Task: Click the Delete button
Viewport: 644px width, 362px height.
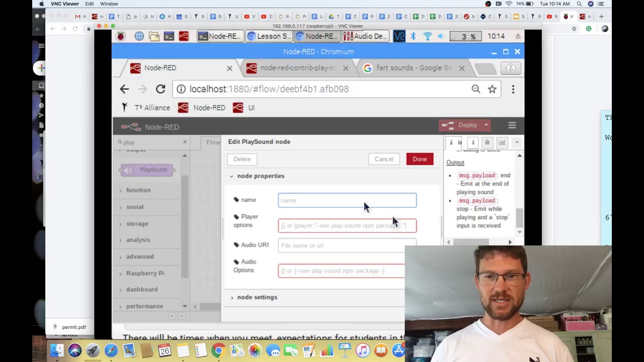Action: point(242,159)
